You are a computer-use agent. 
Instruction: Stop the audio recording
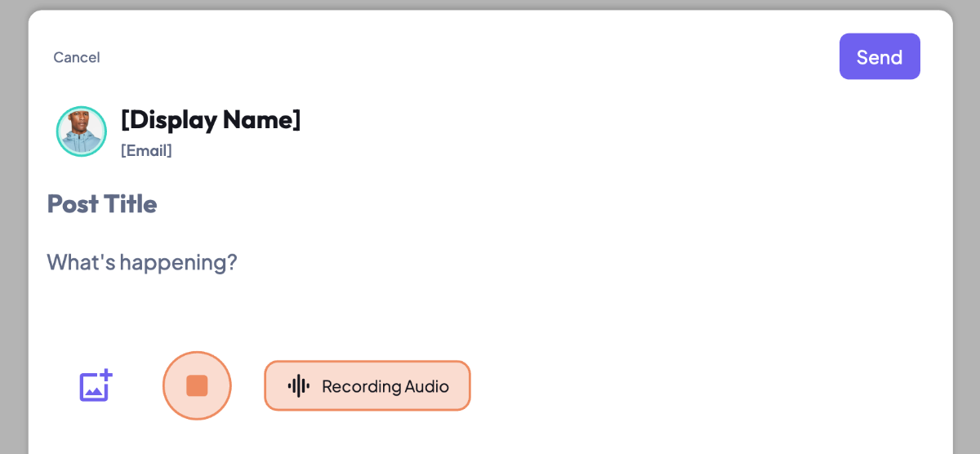coord(197,385)
